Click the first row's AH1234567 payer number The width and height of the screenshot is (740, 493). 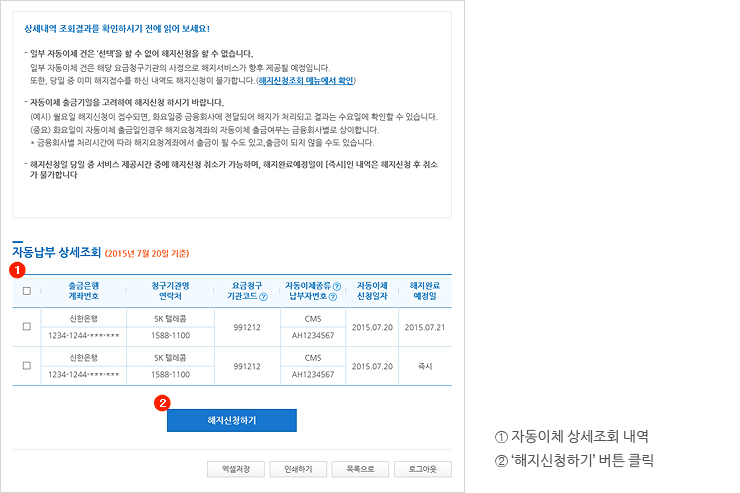pos(313,336)
